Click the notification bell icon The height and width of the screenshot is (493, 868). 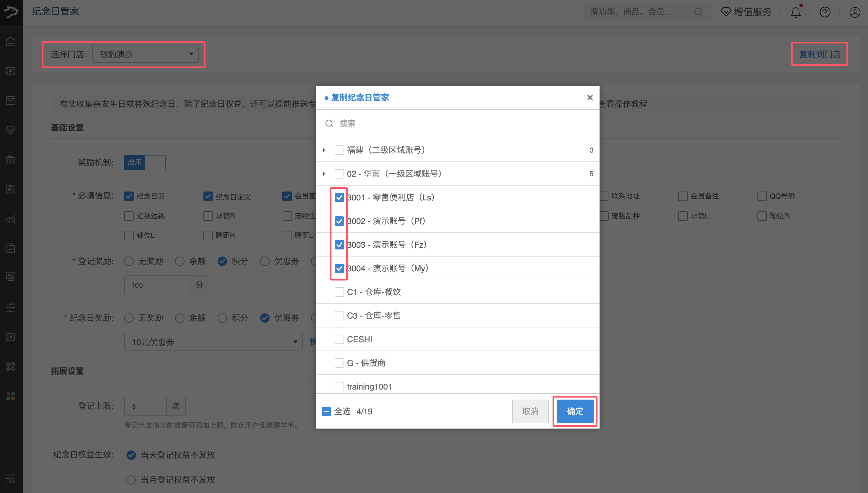point(795,12)
